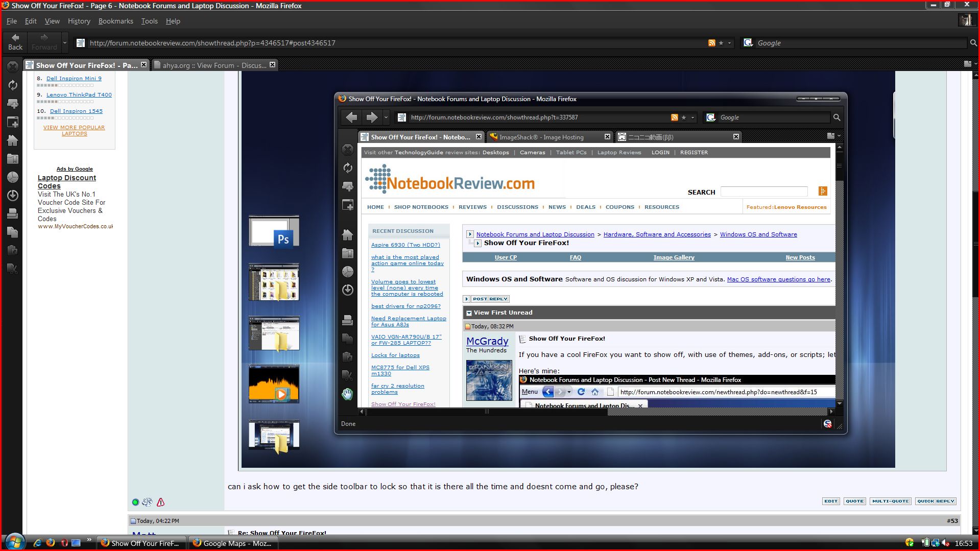
Task: Open Bookmarks folder sidebar icon
Action: coord(13,159)
